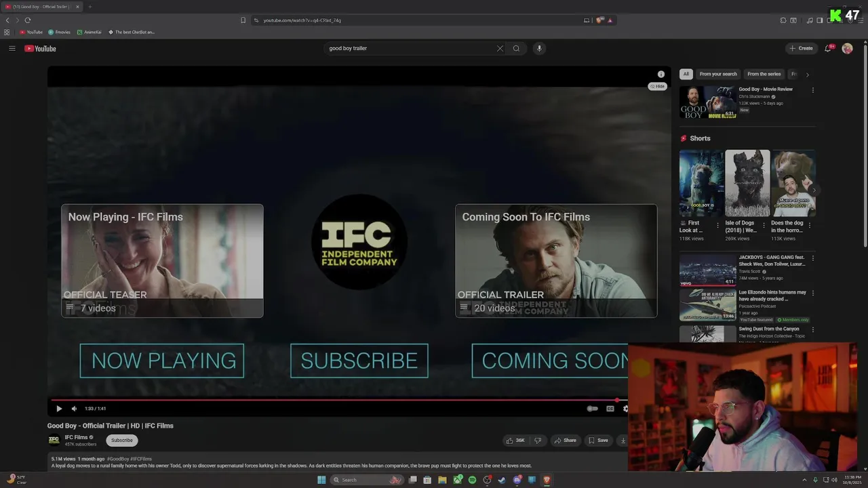Switch to the Good Boy browser tab
The height and width of the screenshot is (488, 868).
41,7
